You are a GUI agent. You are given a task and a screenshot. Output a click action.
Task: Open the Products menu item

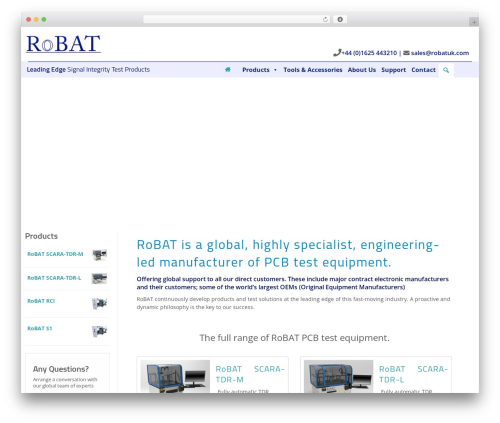(x=256, y=70)
